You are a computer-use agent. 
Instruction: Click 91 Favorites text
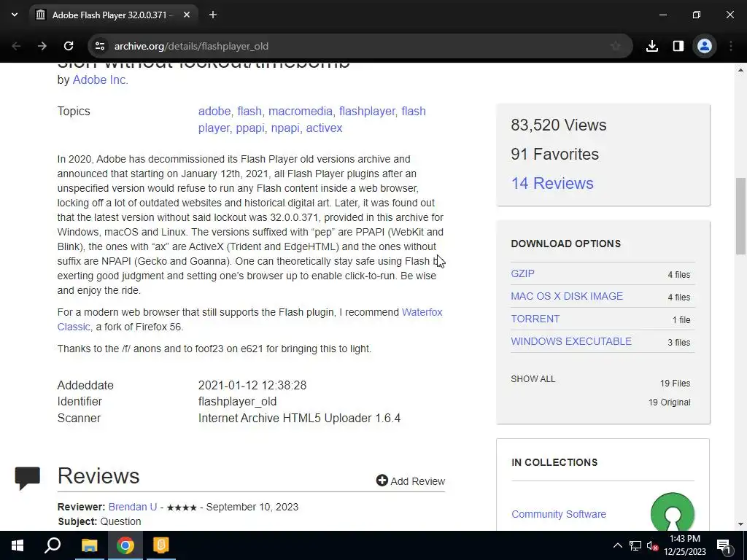(555, 155)
